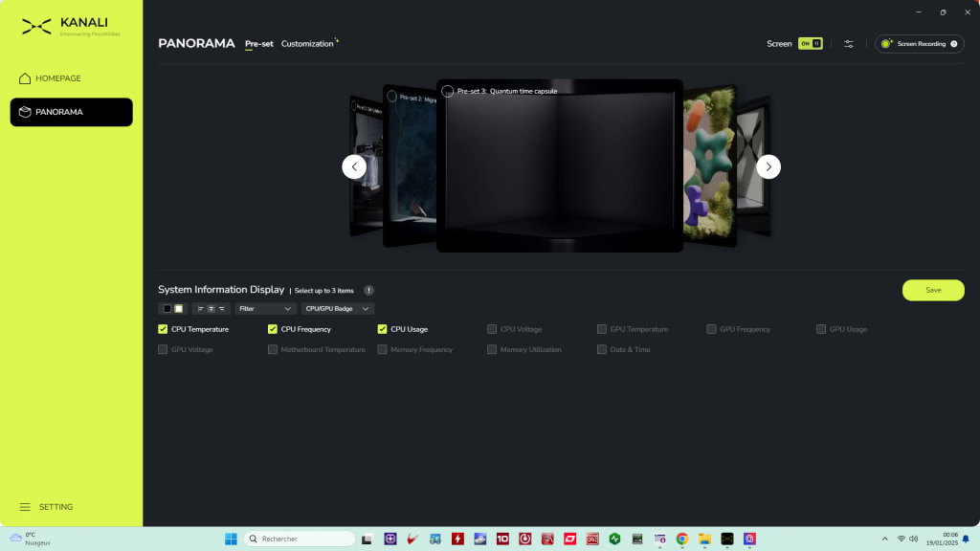Uncheck the CPU Temperature checkbox
980x551 pixels.
[x=163, y=329]
